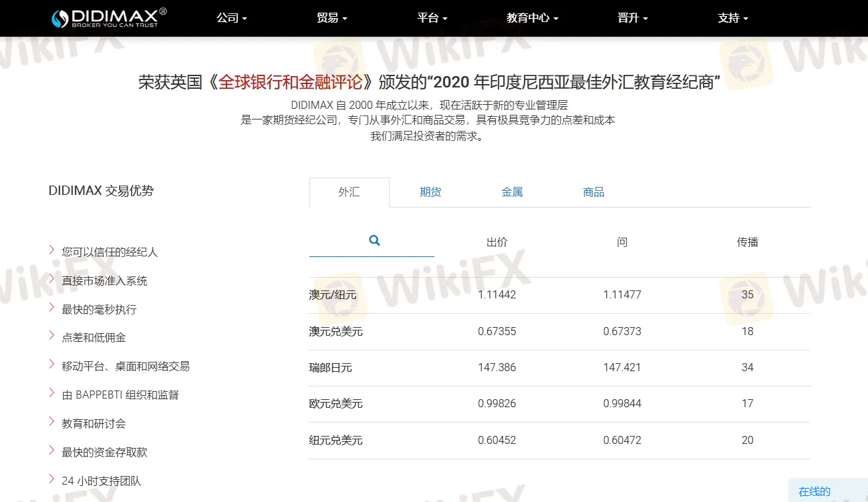The width and height of the screenshot is (868, 502).
Task: Select the 瑞郎日元 row label
Action: 330,368
